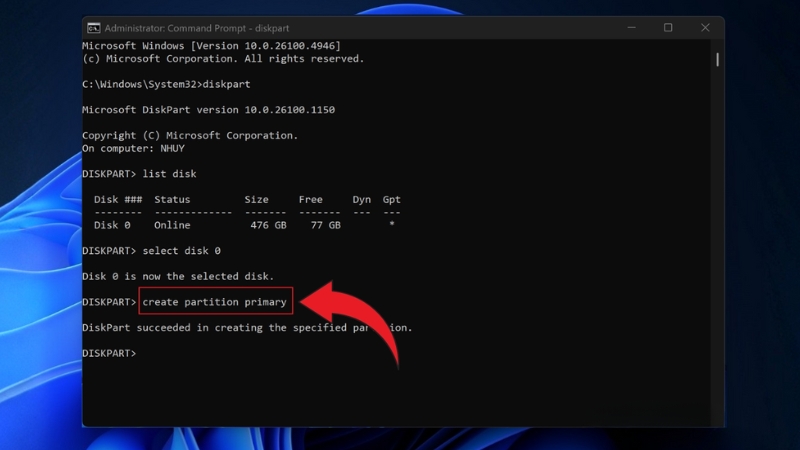
Task: Click the 'Online' status value
Action: coord(172,225)
